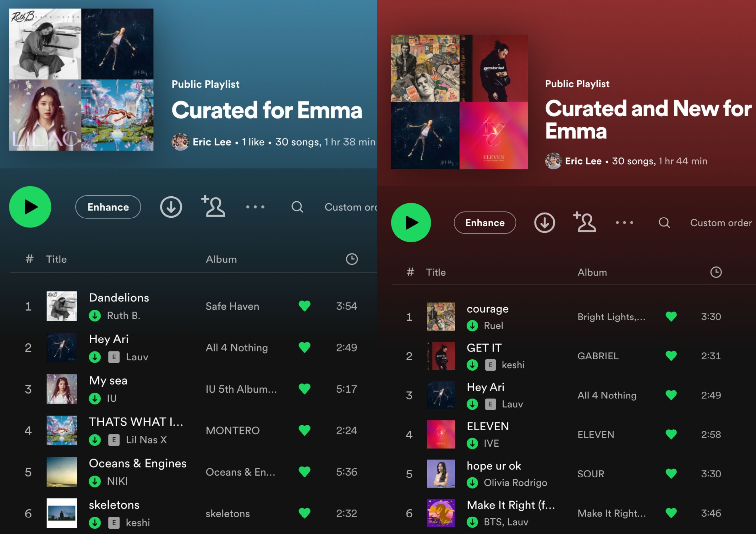Go to MONTERO album

pos(233,431)
